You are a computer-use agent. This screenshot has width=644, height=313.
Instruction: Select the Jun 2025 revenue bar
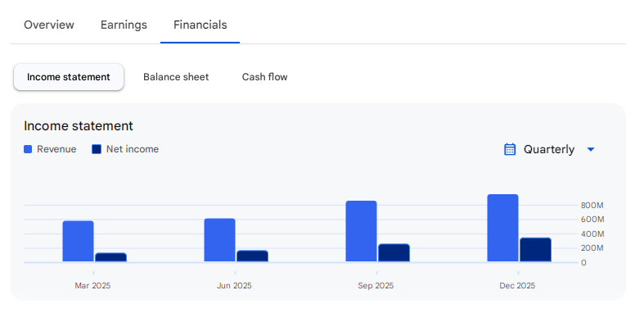point(220,240)
